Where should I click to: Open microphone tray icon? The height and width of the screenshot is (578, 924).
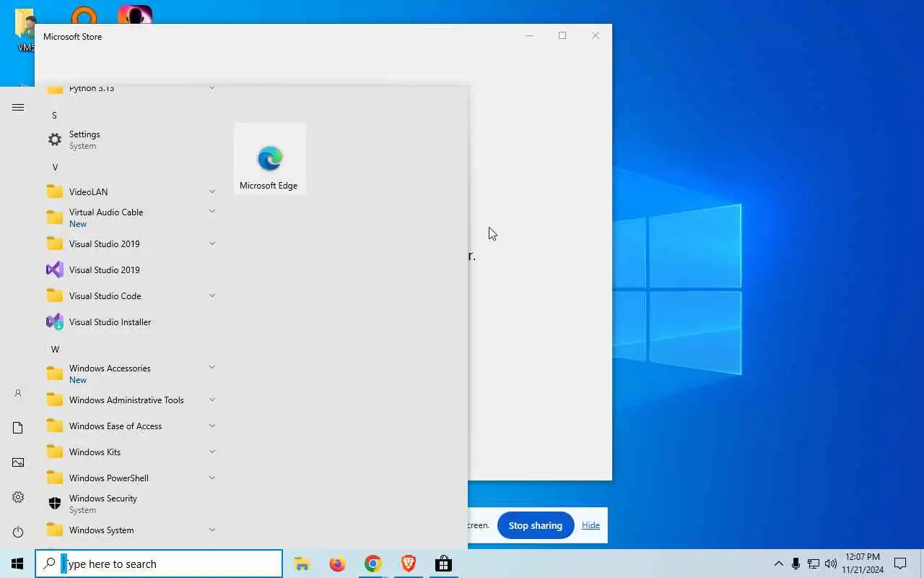[x=796, y=564]
